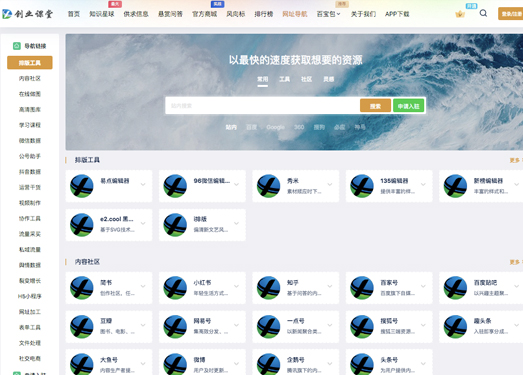Viewport: 523px width, 375px height.
Task: Click the logo icon of 知乎 card
Action: point(269,288)
